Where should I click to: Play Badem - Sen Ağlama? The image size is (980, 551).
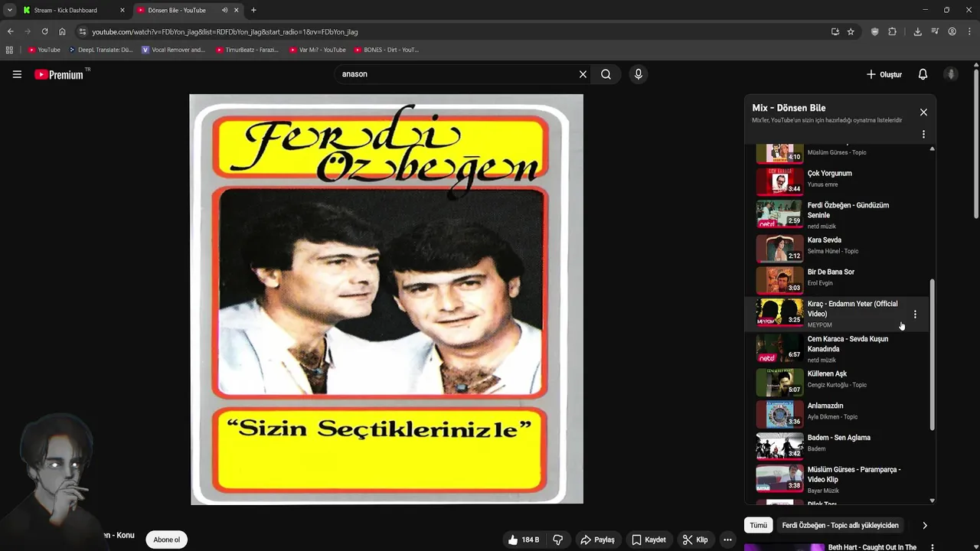[836, 446]
